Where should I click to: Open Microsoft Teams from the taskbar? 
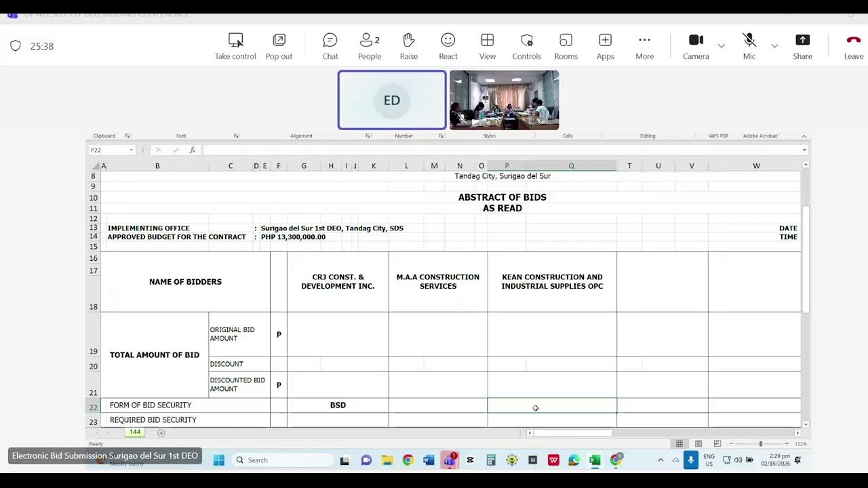(x=450, y=460)
